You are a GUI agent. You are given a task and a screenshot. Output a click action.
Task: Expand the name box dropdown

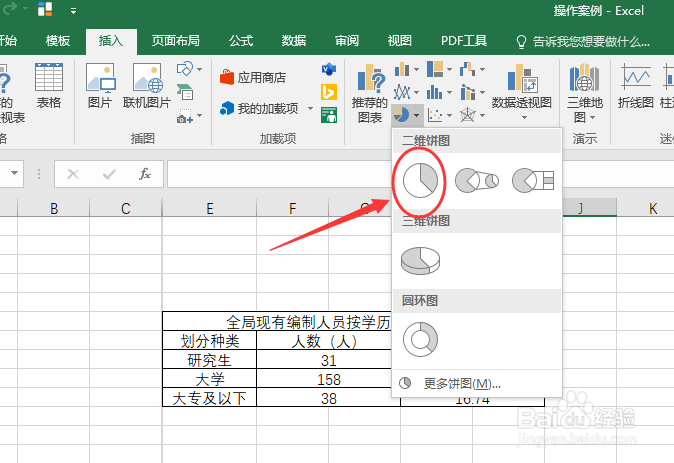[14, 173]
